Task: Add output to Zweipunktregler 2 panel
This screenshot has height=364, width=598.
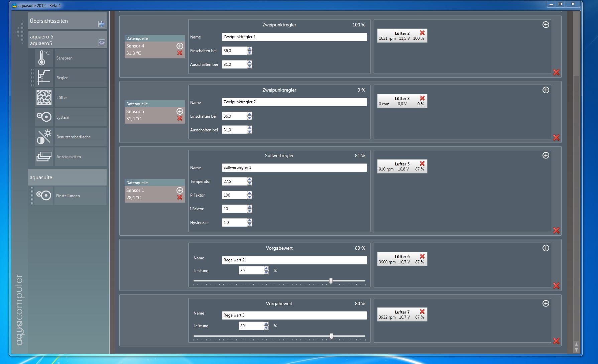Action: (x=546, y=90)
